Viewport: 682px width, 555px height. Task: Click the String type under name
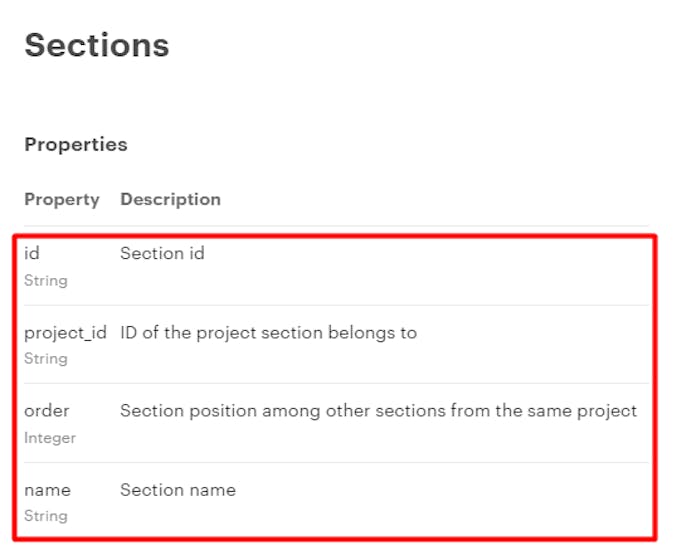point(46,516)
